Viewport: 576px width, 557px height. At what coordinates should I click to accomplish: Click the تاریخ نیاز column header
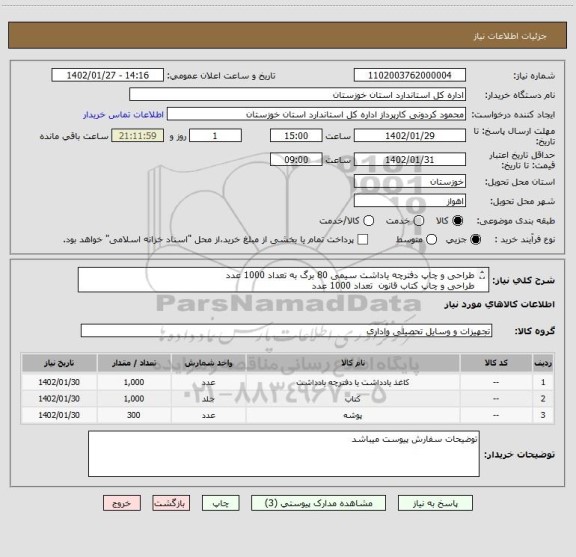click(59, 363)
